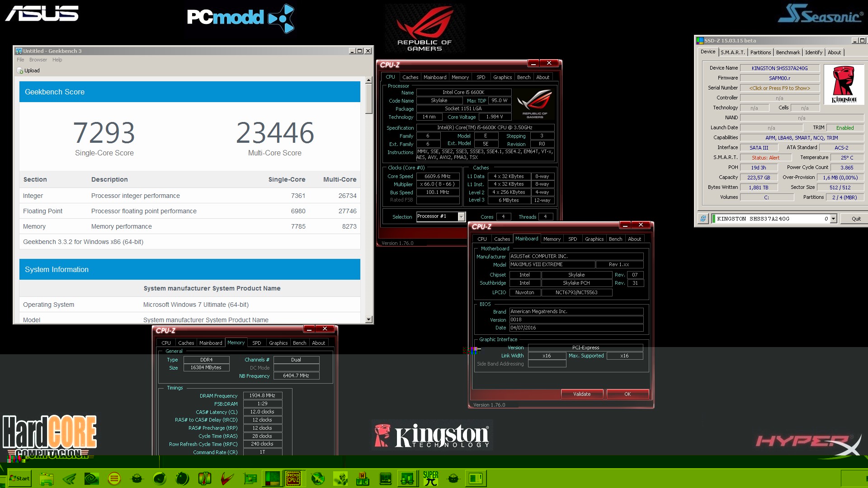Click the SSD-Z window title icon
The width and height of the screenshot is (868, 488).
coord(700,41)
